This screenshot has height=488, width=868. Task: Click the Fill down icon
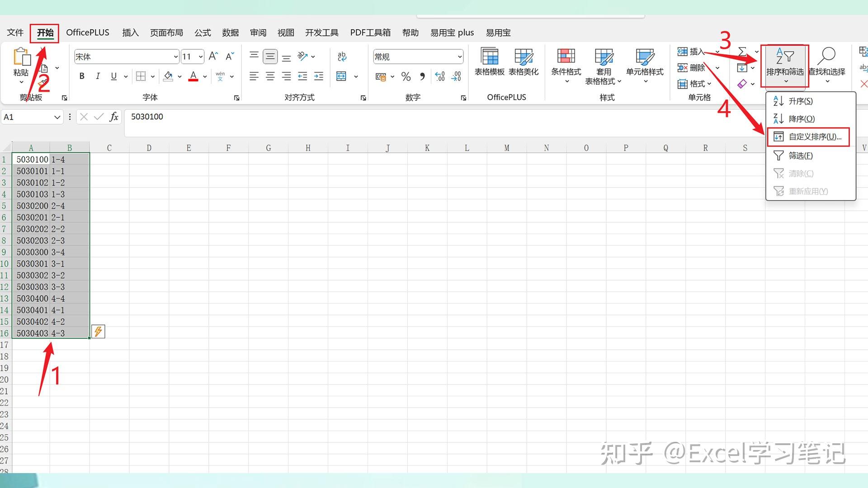click(742, 68)
